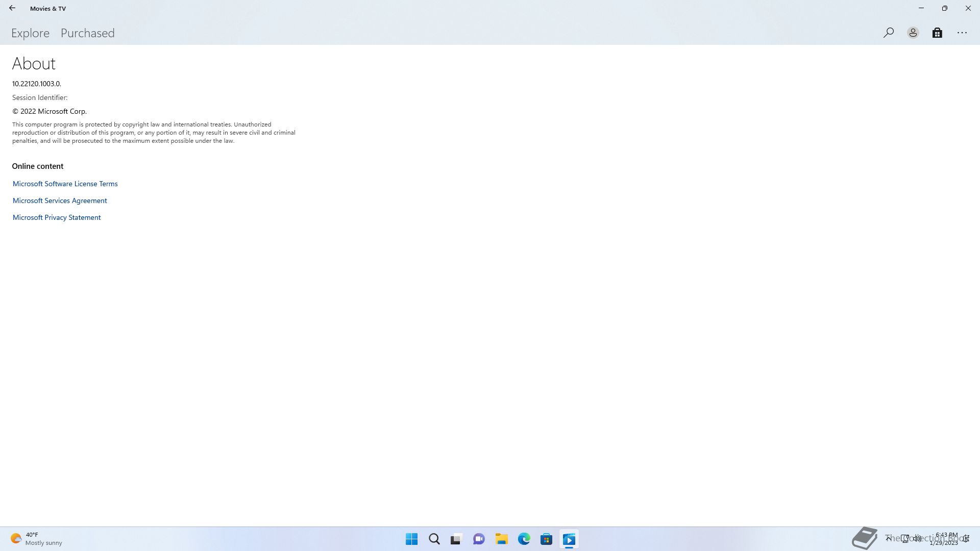Open the Chat app on taskbar
The image size is (980, 551).
(x=479, y=539)
